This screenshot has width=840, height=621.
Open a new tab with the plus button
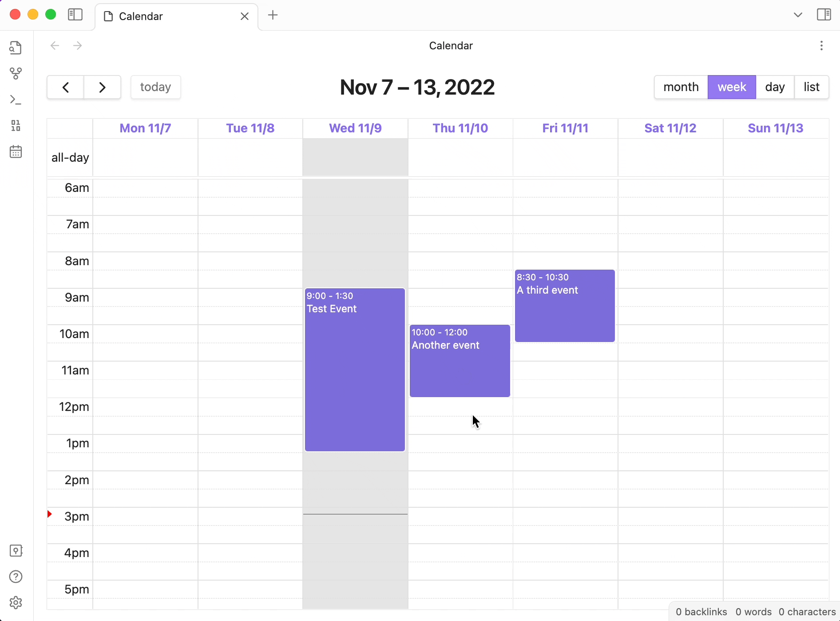[x=273, y=15]
